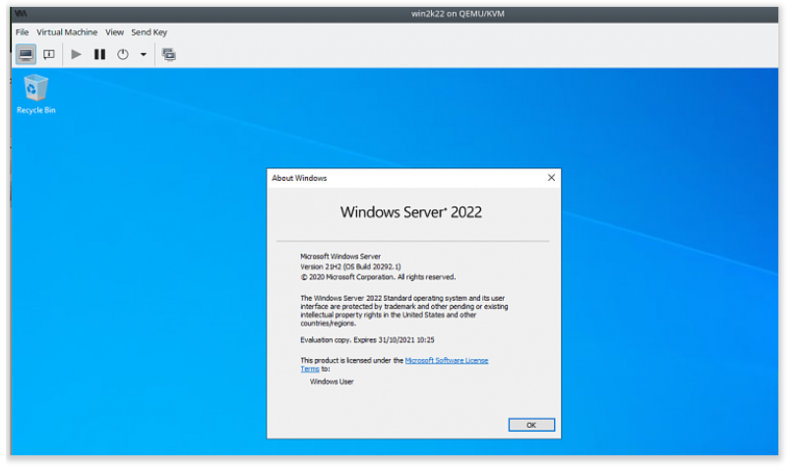Expand the shutdown options dropdown arrow
Viewport: 800px width, 471px height.
[x=143, y=54]
